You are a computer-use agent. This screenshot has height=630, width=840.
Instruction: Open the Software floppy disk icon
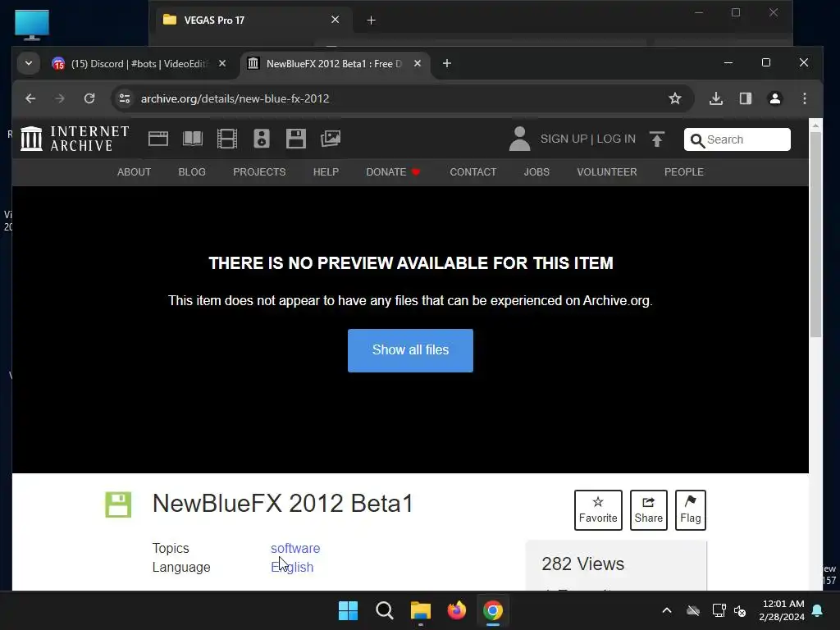295,139
